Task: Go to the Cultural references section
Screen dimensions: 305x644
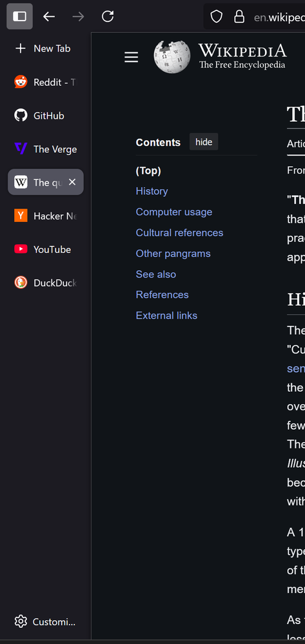Action: tap(179, 233)
